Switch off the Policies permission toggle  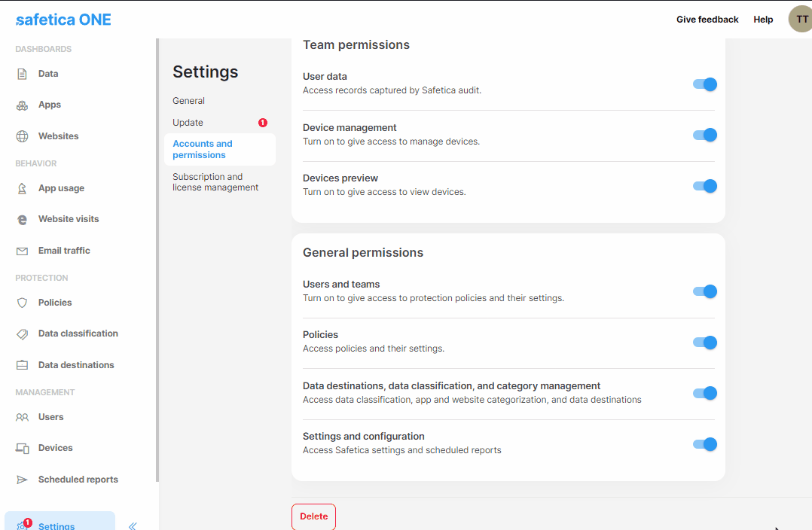[x=704, y=343]
